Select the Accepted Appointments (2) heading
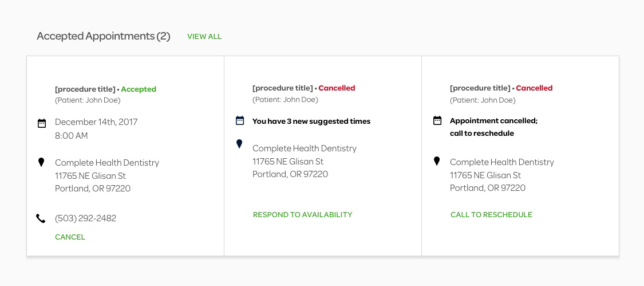 tap(104, 36)
